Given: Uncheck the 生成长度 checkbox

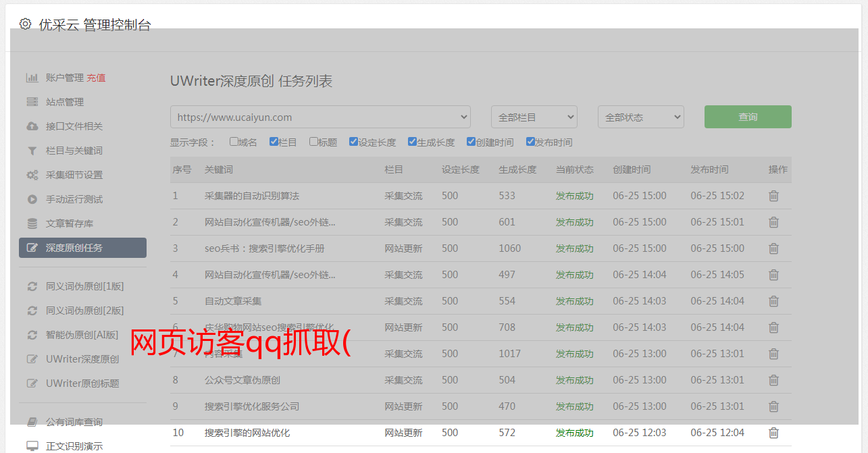Looking at the screenshot, I should click(x=412, y=142).
